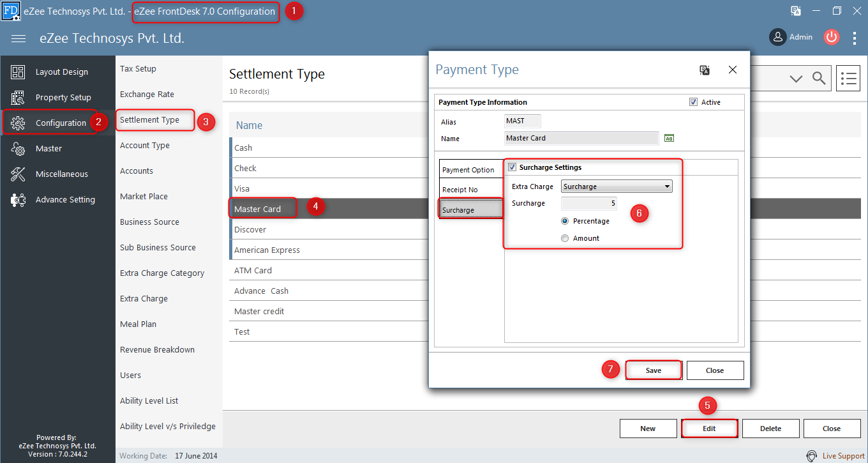Click the Configuration gear icon
The image size is (868, 463).
18,123
